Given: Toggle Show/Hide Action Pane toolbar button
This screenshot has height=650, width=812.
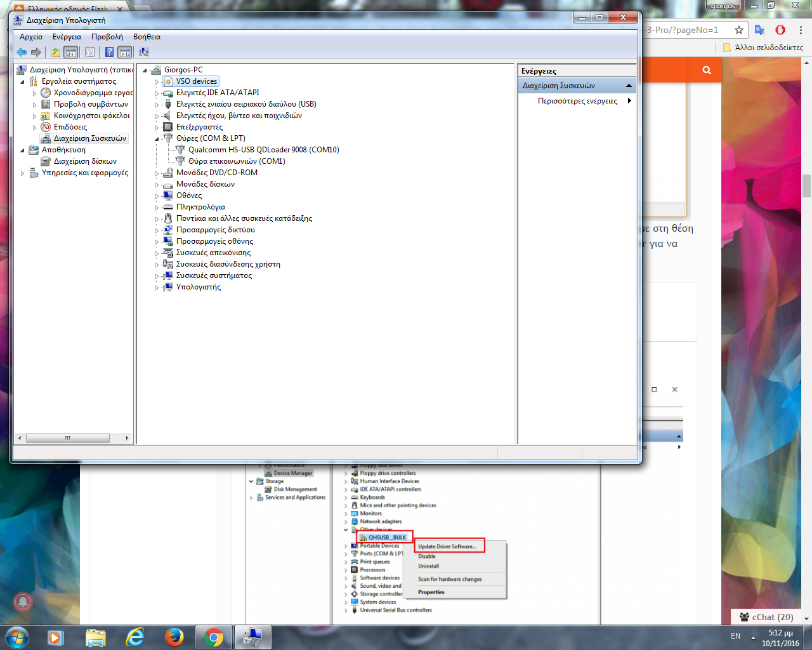Looking at the screenshot, I should (x=125, y=52).
